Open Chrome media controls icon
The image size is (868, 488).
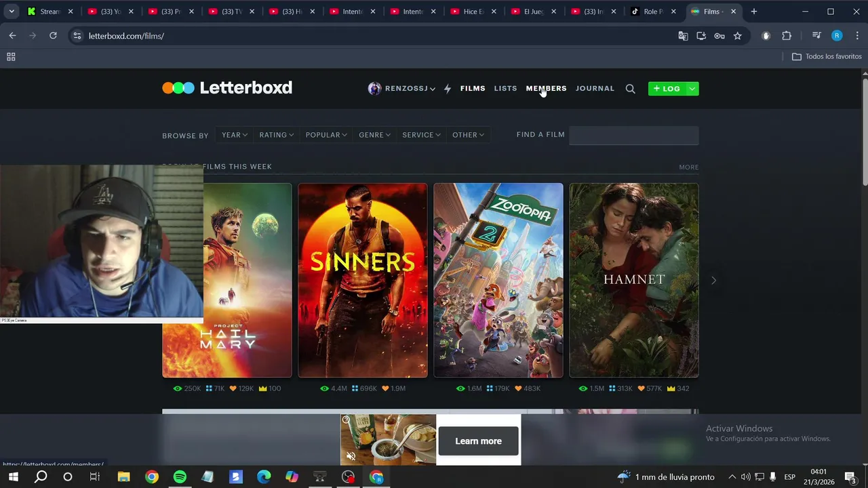pos(816,36)
